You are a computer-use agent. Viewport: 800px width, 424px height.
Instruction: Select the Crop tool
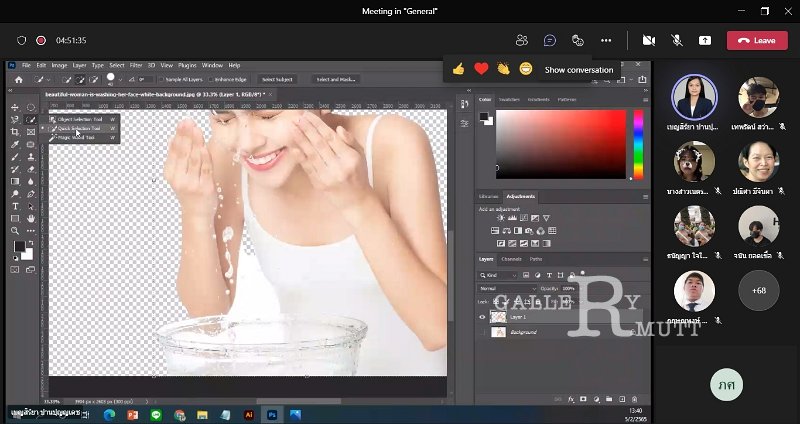pyautogui.click(x=15, y=132)
